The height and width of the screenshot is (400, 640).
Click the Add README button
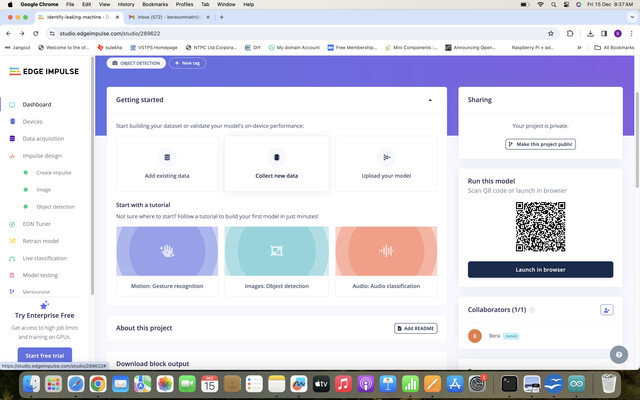[x=416, y=328]
